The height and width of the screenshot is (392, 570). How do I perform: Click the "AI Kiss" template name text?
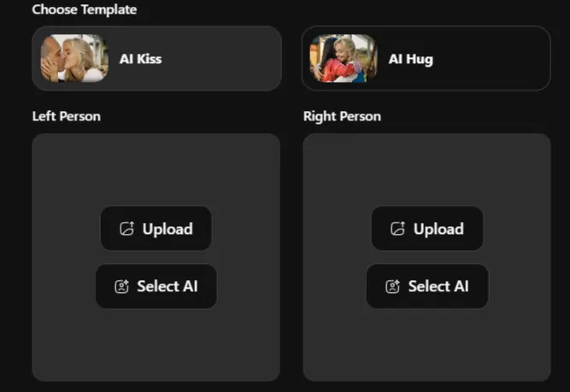point(140,59)
